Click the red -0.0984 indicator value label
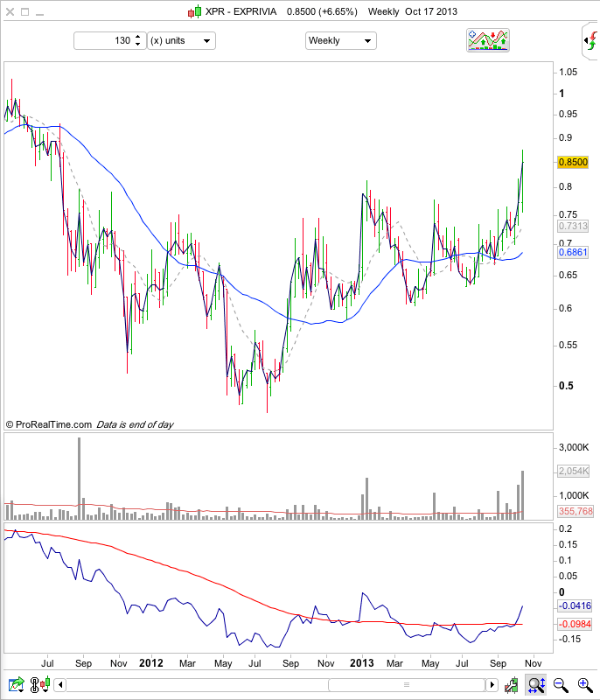Image resolution: width=600 pixels, height=700 pixels. 575,624
